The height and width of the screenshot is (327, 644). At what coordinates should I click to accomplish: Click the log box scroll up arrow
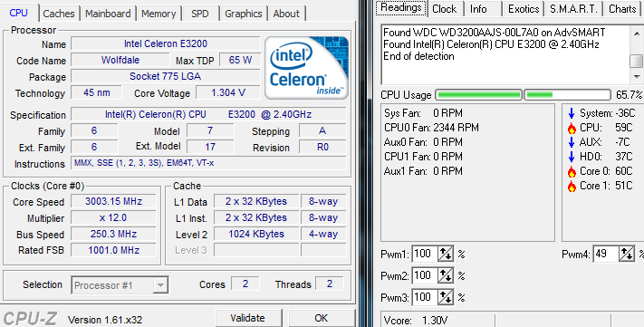pos(637,33)
